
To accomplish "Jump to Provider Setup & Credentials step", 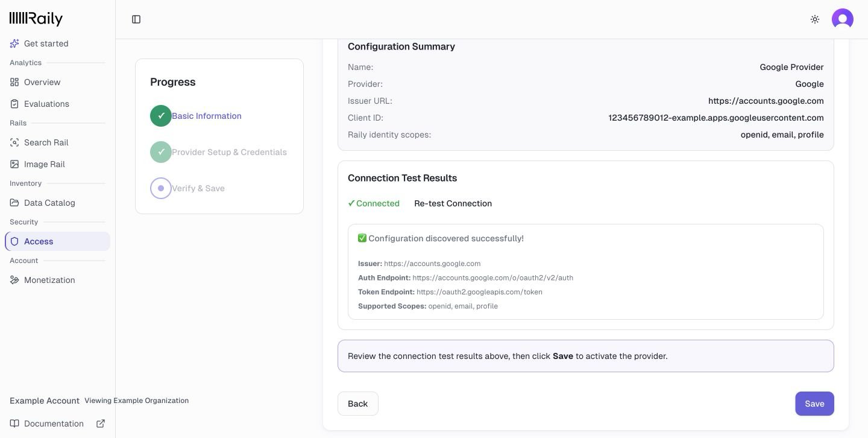I will point(229,152).
